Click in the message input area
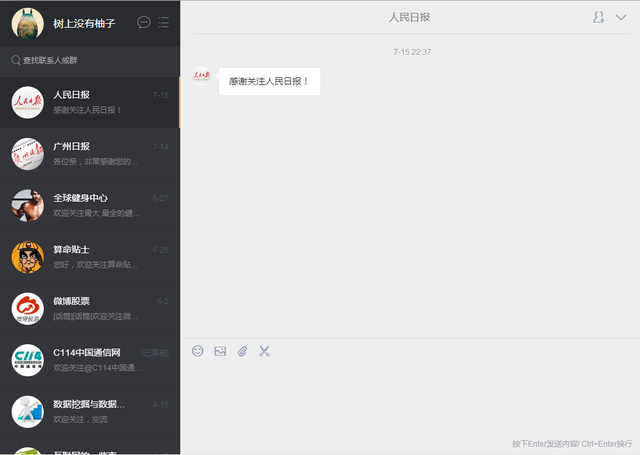This screenshot has height=455, width=640. [410, 398]
